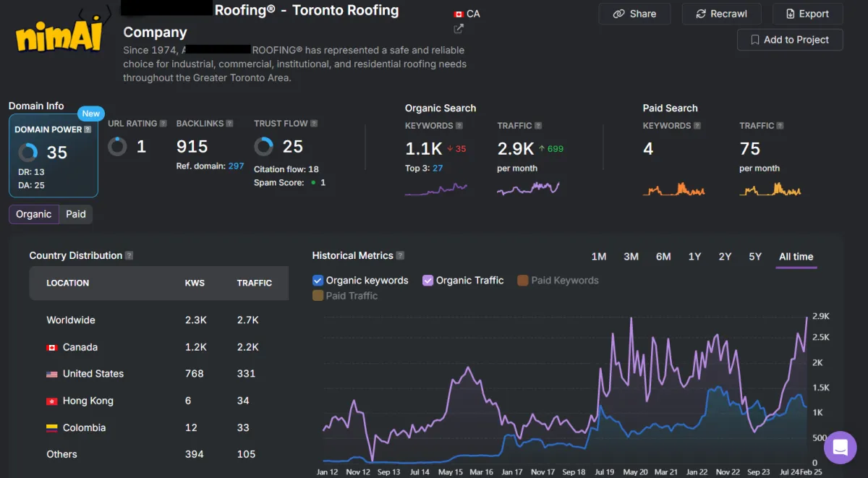Switch to the Paid tab
Screen dimensions: 868x478
pos(76,214)
